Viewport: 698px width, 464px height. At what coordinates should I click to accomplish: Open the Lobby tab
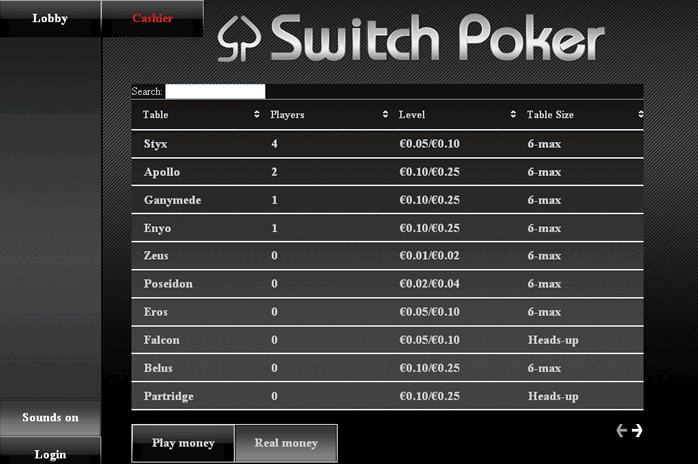pos(50,18)
